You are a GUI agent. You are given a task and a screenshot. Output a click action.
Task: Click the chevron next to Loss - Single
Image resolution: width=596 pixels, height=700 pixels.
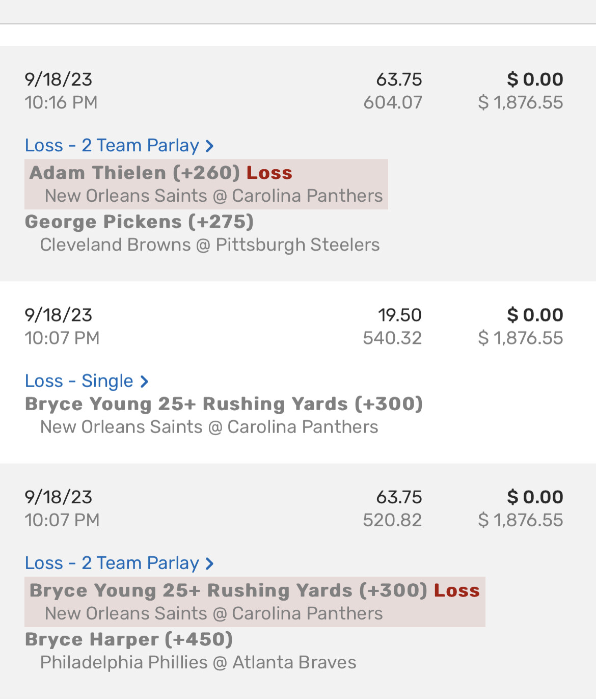(x=144, y=382)
